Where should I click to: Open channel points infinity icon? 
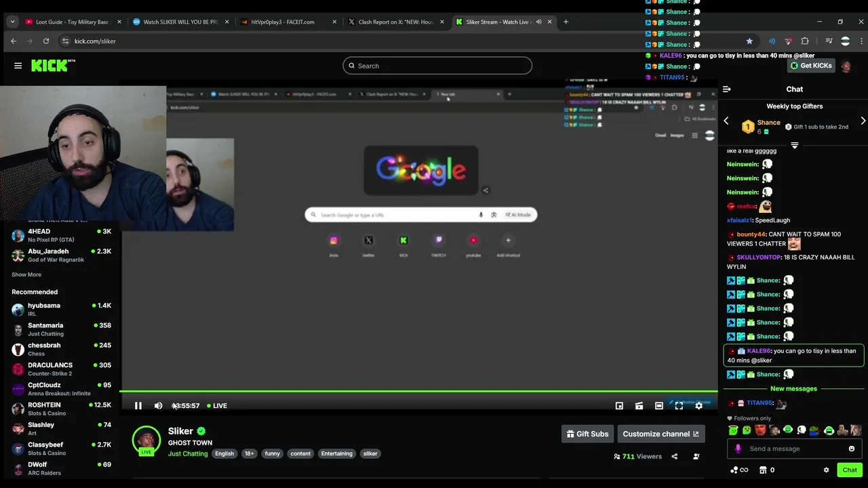tap(739, 470)
